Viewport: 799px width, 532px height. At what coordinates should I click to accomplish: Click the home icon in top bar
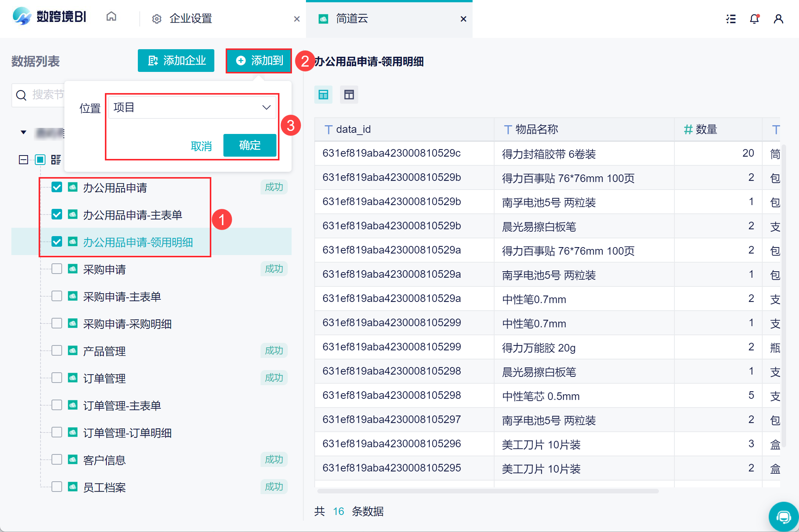111,17
